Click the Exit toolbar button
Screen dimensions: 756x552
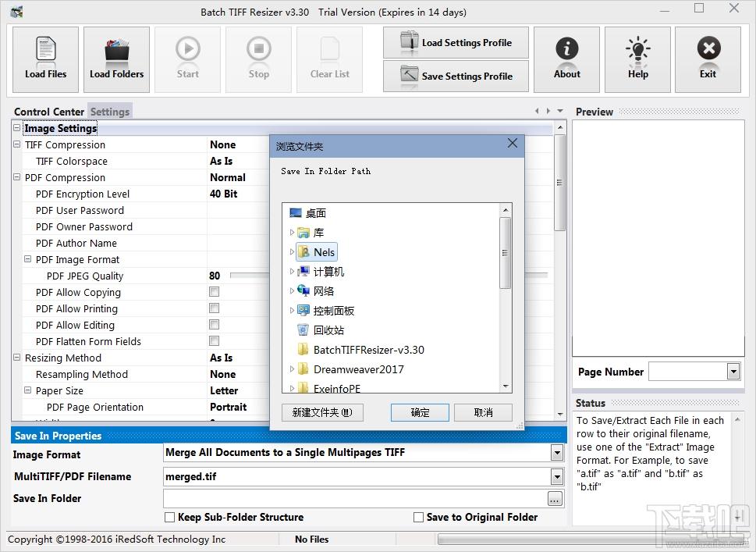[x=708, y=59]
